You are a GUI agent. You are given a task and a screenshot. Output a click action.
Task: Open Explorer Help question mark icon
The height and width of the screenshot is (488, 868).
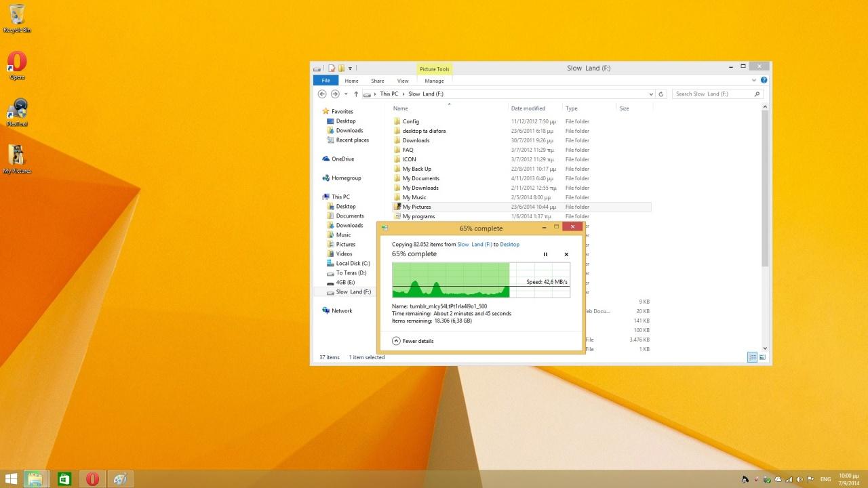point(762,81)
